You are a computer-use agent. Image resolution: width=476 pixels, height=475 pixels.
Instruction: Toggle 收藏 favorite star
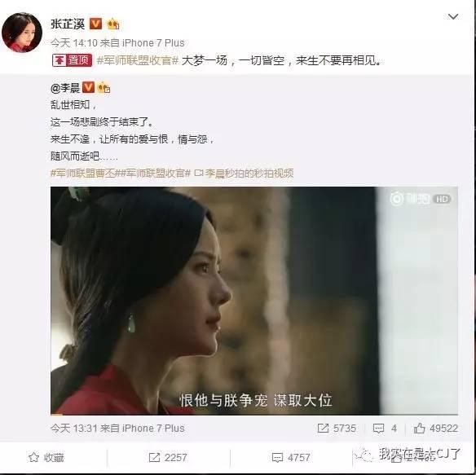pyautogui.click(x=46, y=457)
